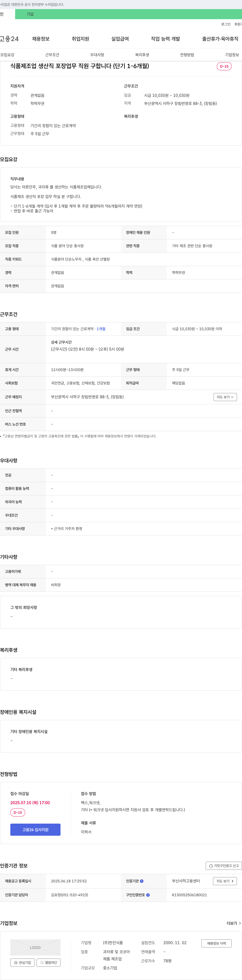Open the 로그인 link
Image resolution: width=242 pixels, height=980 pixels.
[x=226, y=24]
